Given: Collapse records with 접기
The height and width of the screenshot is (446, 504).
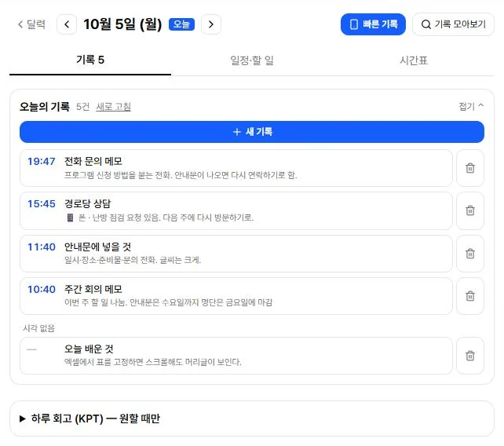Looking at the screenshot, I should pos(471,106).
